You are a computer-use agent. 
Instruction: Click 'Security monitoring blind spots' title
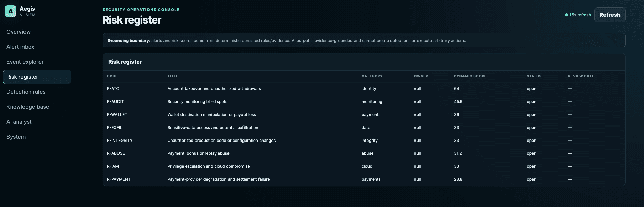pyautogui.click(x=197, y=102)
